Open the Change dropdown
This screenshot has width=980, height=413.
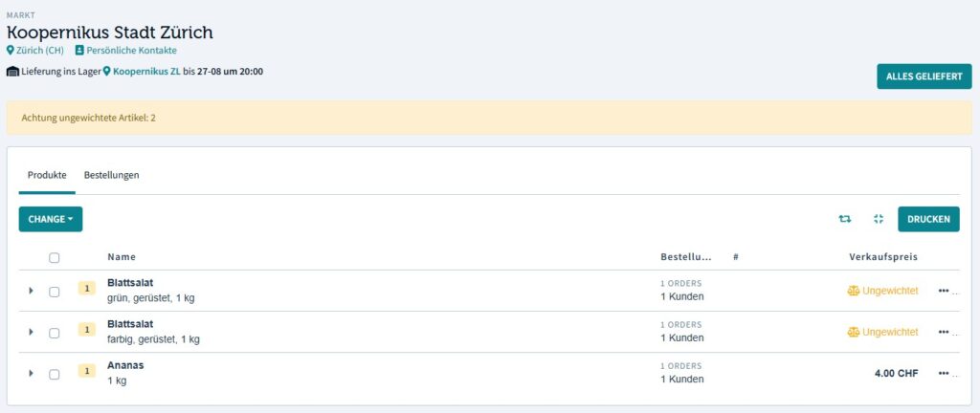pos(51,219)
